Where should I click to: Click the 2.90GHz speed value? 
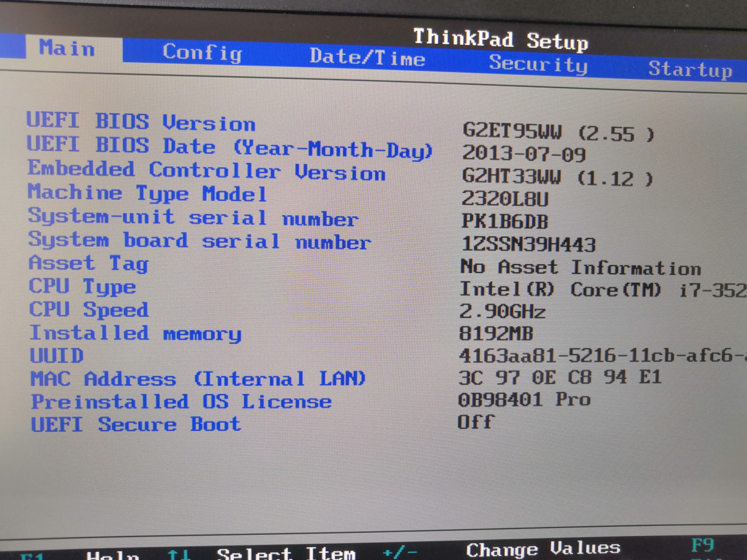point(502,311)
